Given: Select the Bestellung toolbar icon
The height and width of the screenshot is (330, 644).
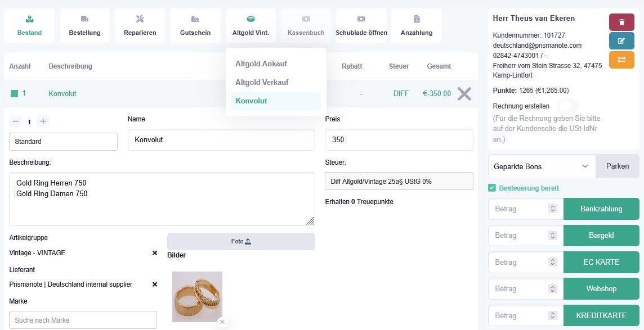Looking at the screenshot, I should click(x=84, y=25).
